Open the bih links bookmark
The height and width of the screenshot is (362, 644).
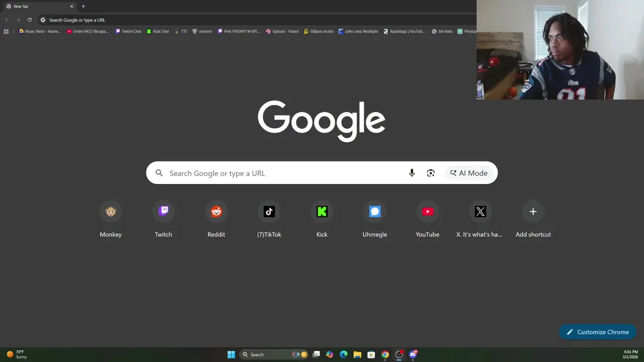point(442,31)
